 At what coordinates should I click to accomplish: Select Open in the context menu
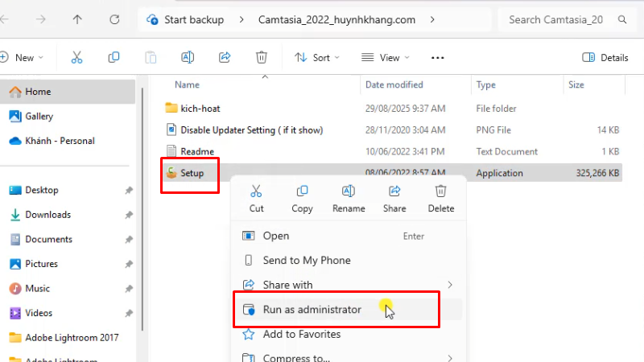(349, 236)
